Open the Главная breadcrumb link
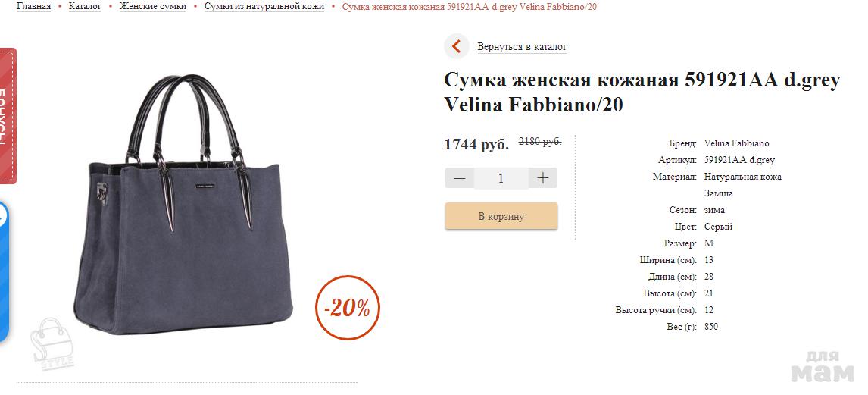This screenshot has width=868, height=395. tap(34, 7)
